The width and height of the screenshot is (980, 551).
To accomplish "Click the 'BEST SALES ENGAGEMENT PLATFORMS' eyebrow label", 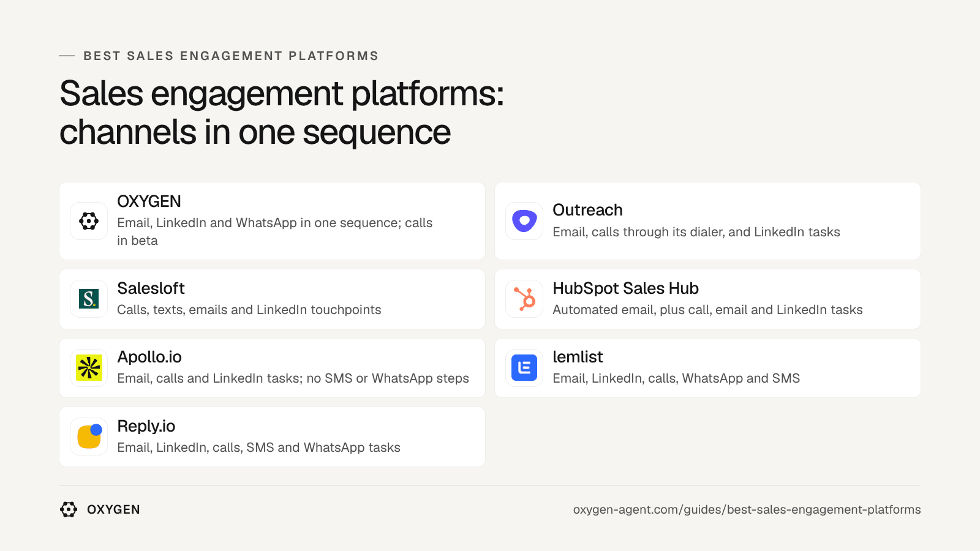I will pyautogui.click(x=231, y=56).
